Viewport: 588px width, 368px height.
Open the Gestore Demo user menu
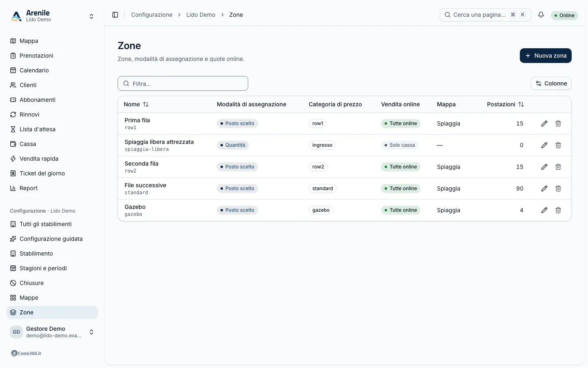(x=52, y=332)
